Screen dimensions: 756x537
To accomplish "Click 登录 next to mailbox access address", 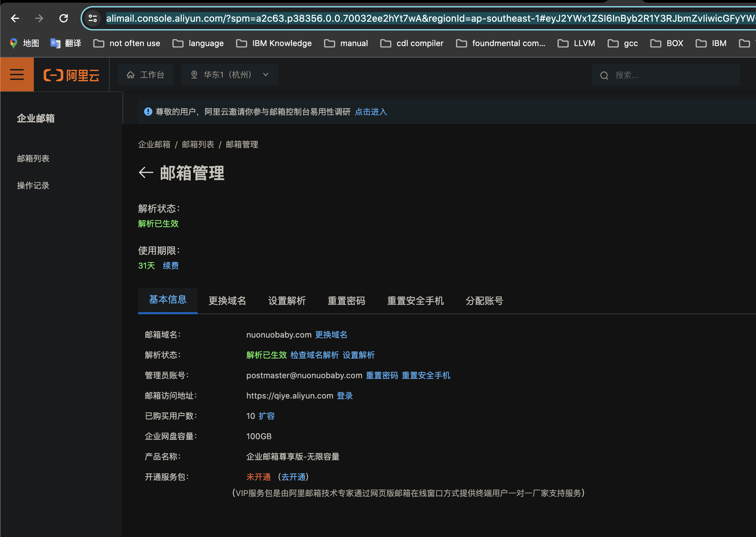I will click(345, 395).
